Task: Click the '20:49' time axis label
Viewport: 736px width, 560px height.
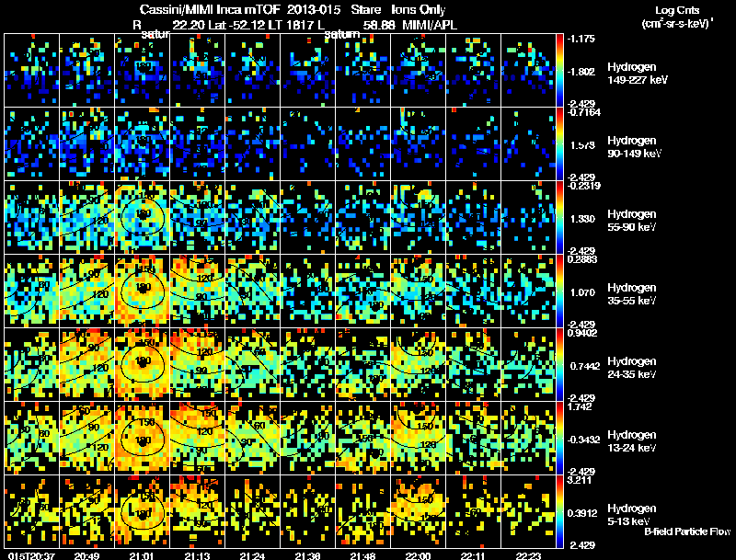Action: click(x=86, y=555)
